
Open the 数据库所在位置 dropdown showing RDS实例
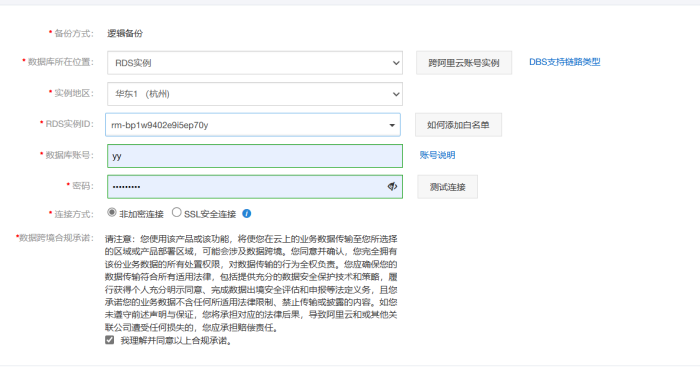point(255,63)
